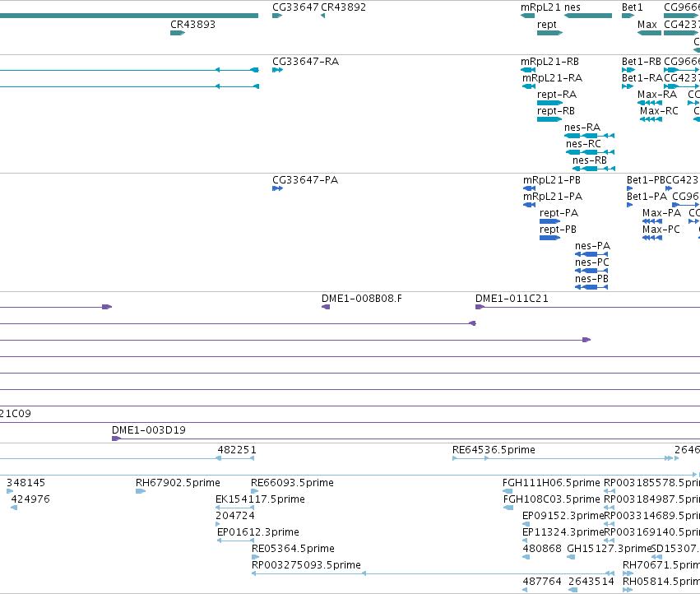700x594 pixels.
Task: Select transcript nes-RB
Action: [x=594, y=169]
